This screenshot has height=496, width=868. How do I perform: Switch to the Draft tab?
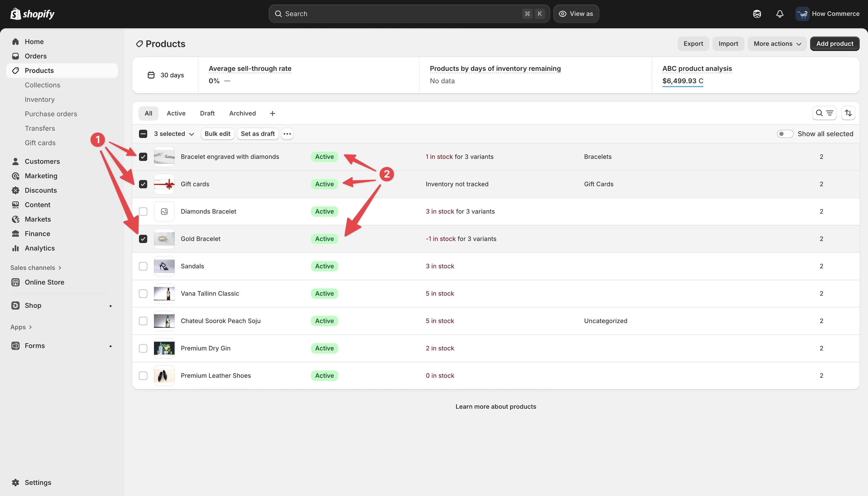(x=207, y=114)
